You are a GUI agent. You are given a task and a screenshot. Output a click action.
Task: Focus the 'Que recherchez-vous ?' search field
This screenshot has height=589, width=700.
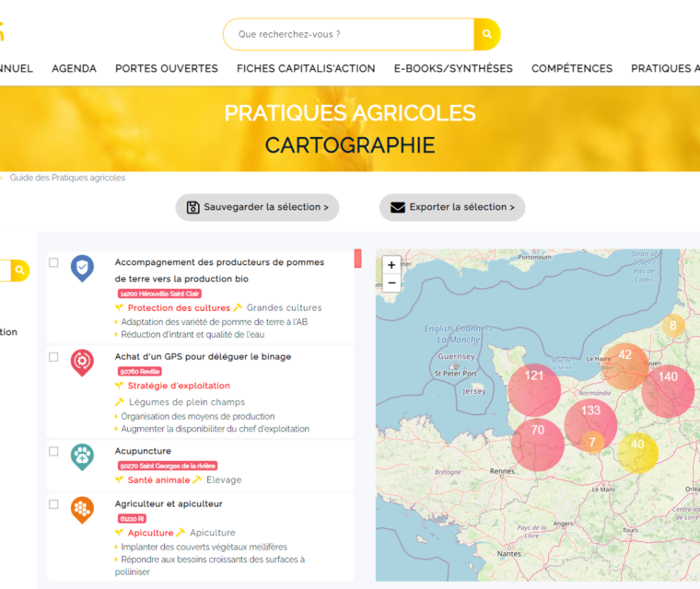350,35
